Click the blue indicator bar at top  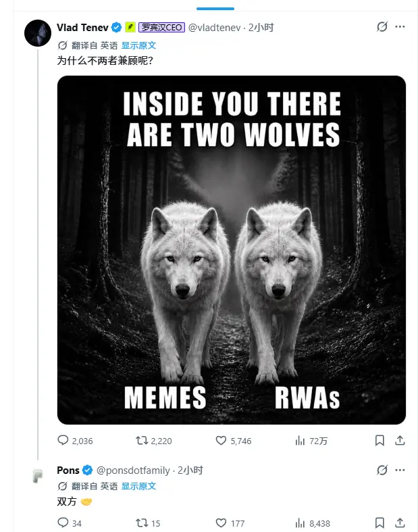(215, 9)
